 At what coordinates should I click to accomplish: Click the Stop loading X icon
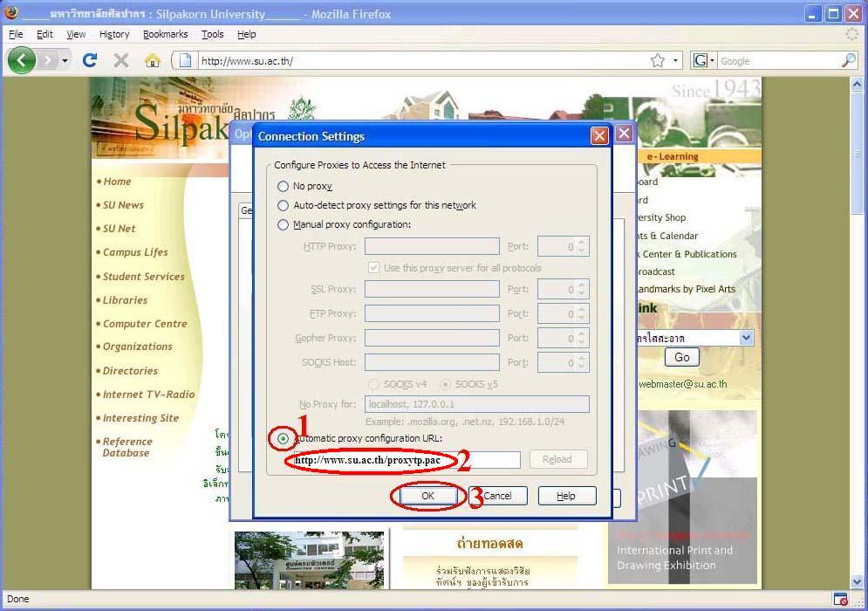tap(121, 60)
